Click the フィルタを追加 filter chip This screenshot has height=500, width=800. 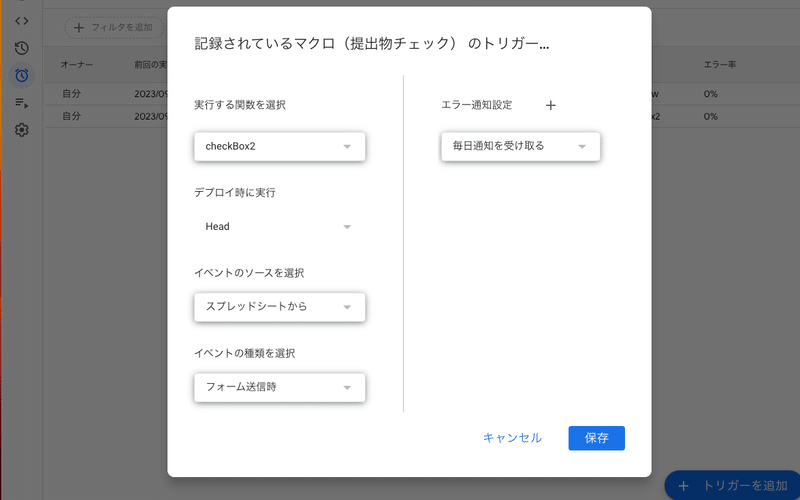pyautogui.click(x=113, y=28)
